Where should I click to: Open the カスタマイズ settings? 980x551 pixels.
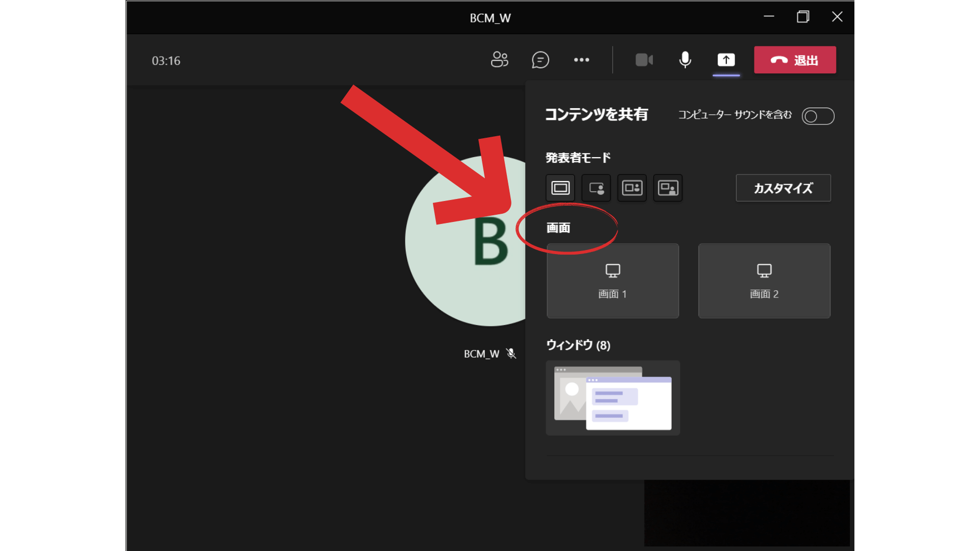pos(783,188)
